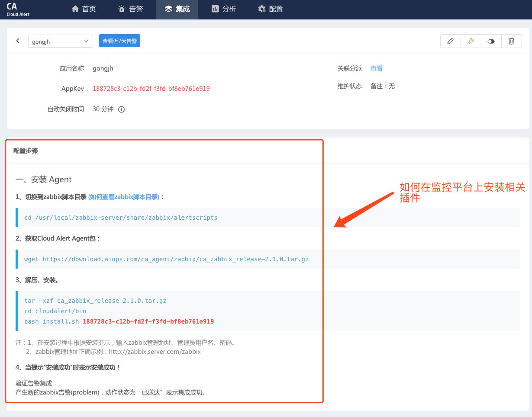532x417 pixels.
Task: Select the 集成 tab
Action: [x=177, y=9]
